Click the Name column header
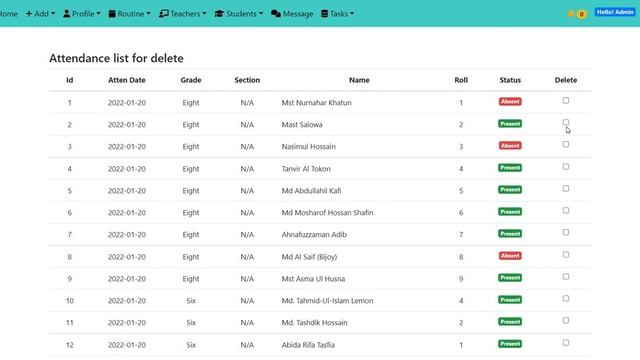This screenshot has height=360, width=640. coord(359,80)
